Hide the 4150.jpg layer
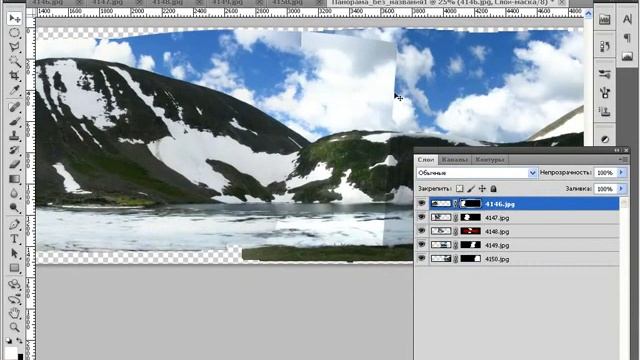Screen dimensions: 640x360 422,258
